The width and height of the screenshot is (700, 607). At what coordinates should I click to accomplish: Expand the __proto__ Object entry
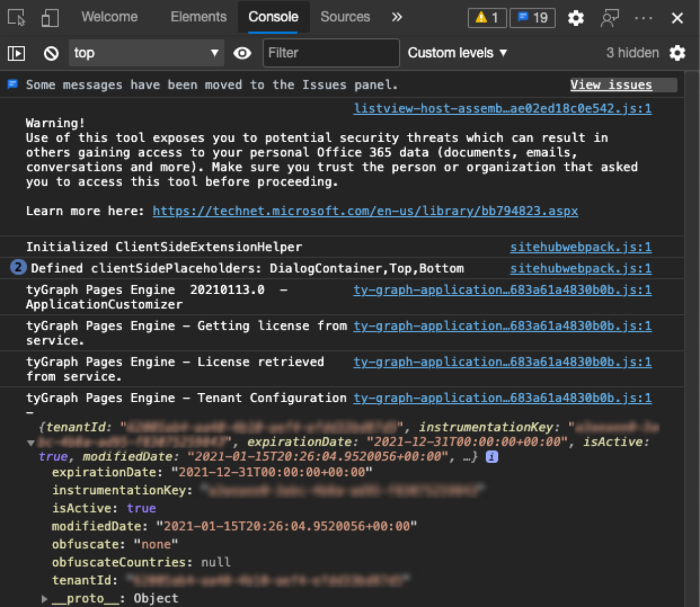[x=45, y=598]
